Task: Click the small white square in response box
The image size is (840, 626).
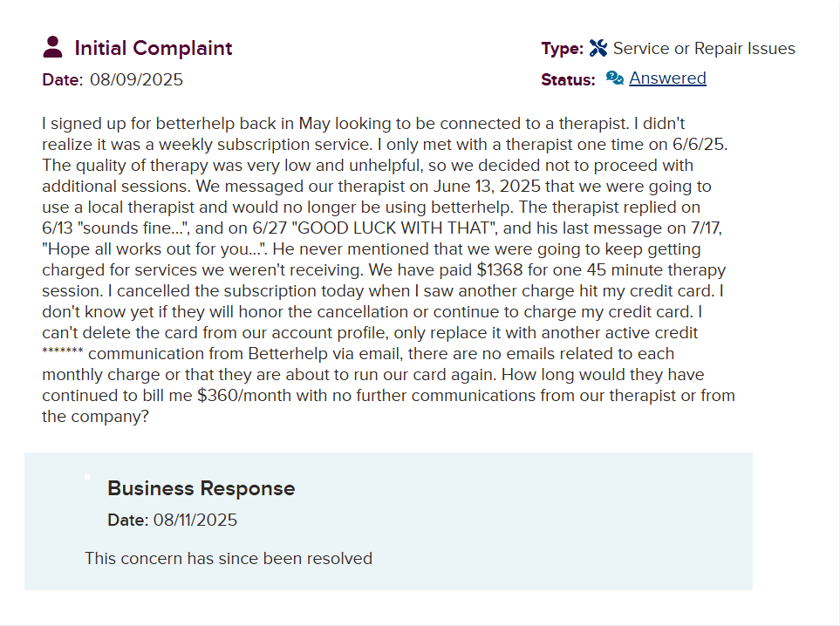Action: [87, 477]
